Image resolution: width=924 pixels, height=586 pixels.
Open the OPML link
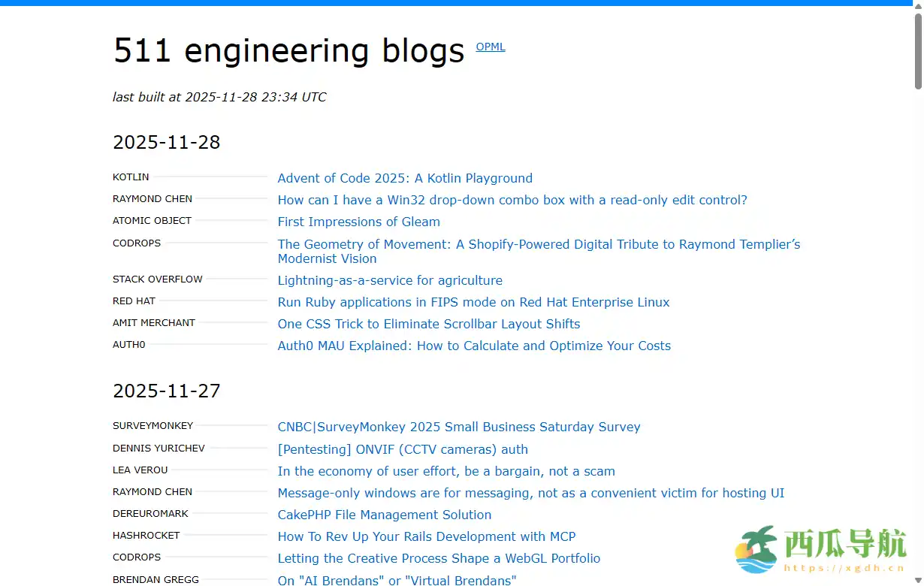[491, 47]
